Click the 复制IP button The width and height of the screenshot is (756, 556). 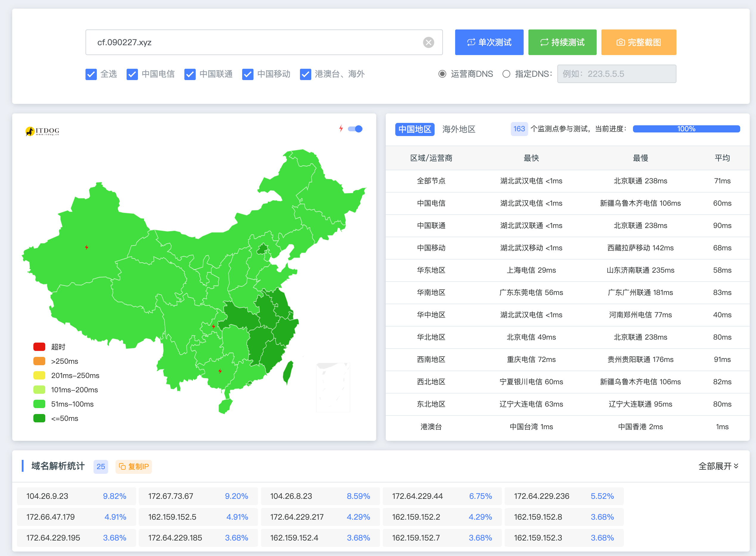click(133, 466)
